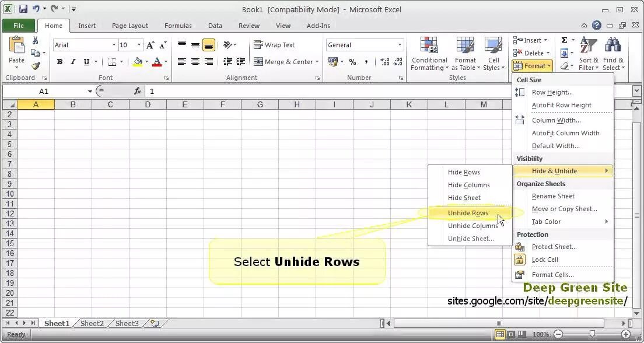Click the Format button in Cells group
This screenshot has width=644, height=343.
point(532,66)
